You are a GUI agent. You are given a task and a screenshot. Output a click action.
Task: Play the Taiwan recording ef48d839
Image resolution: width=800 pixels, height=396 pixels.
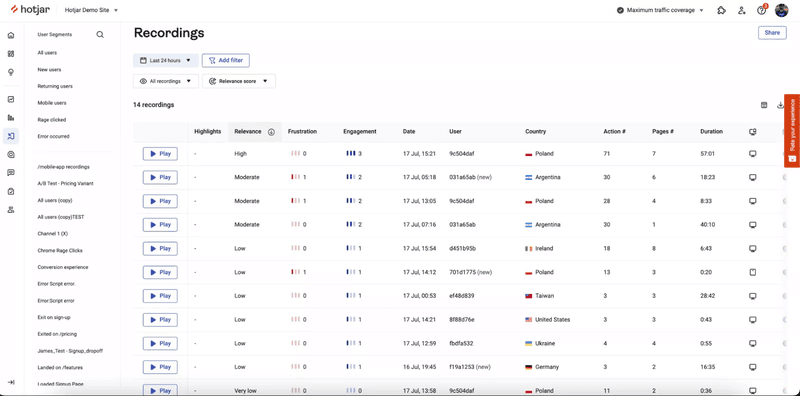point(160,296)
